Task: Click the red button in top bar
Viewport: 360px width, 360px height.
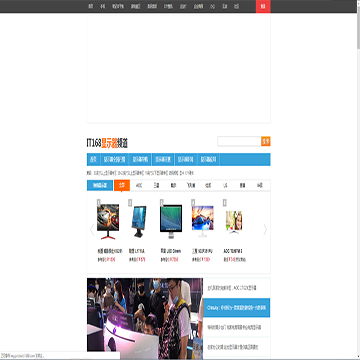Action: tap(263, 6)
